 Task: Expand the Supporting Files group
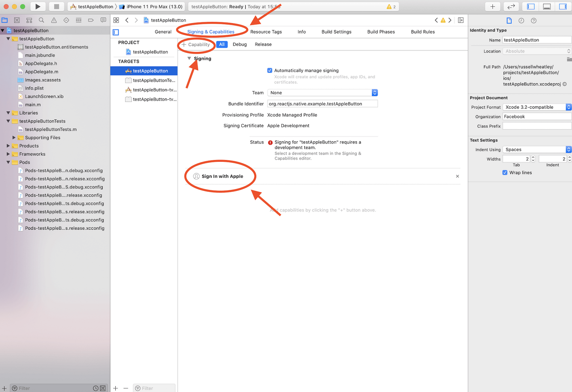[14, 138]
